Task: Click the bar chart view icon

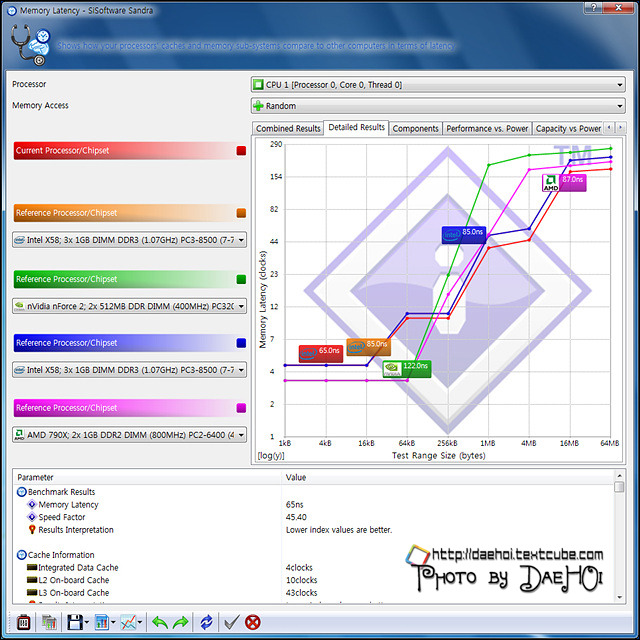Action: tap(102, 622)
